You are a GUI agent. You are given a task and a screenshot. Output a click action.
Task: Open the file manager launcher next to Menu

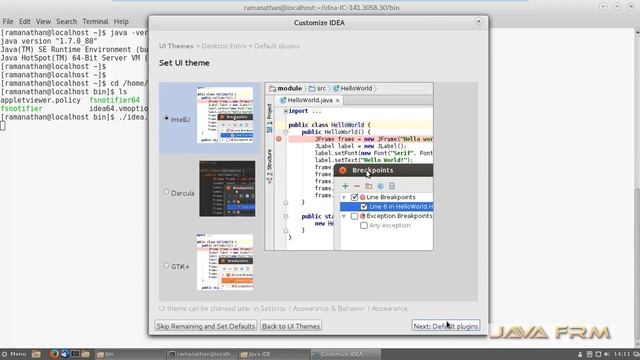point(36,354)
